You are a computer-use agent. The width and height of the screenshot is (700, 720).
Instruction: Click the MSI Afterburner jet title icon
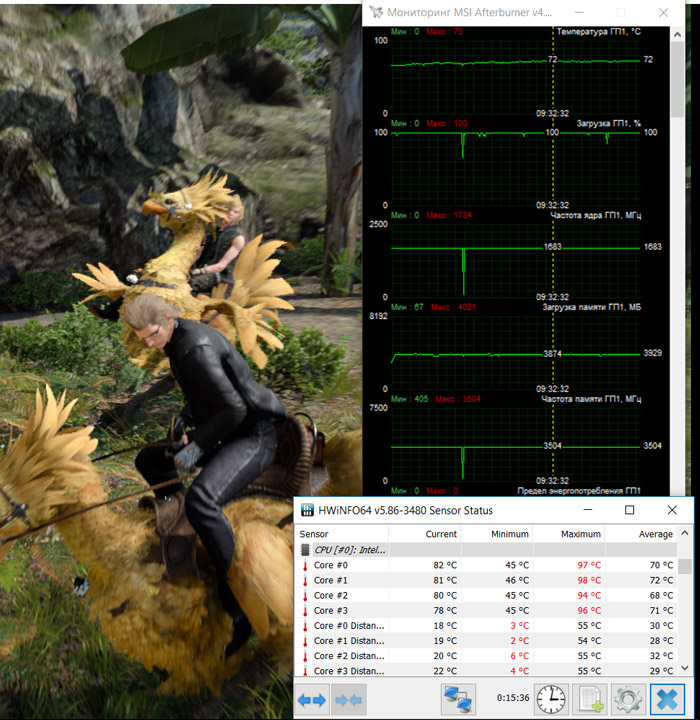(376, 13)
